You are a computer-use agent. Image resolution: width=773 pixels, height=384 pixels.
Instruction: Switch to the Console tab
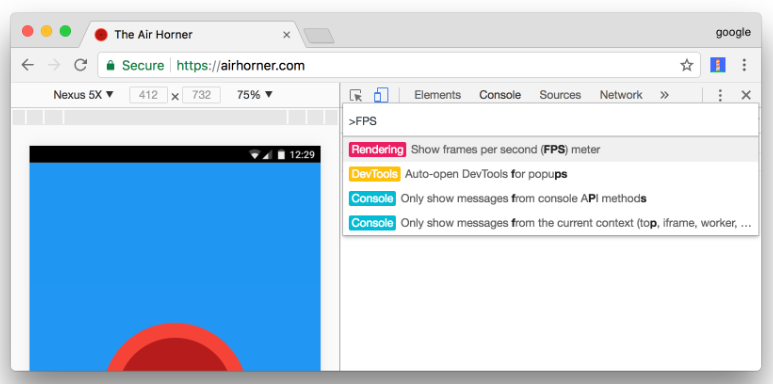500,95
